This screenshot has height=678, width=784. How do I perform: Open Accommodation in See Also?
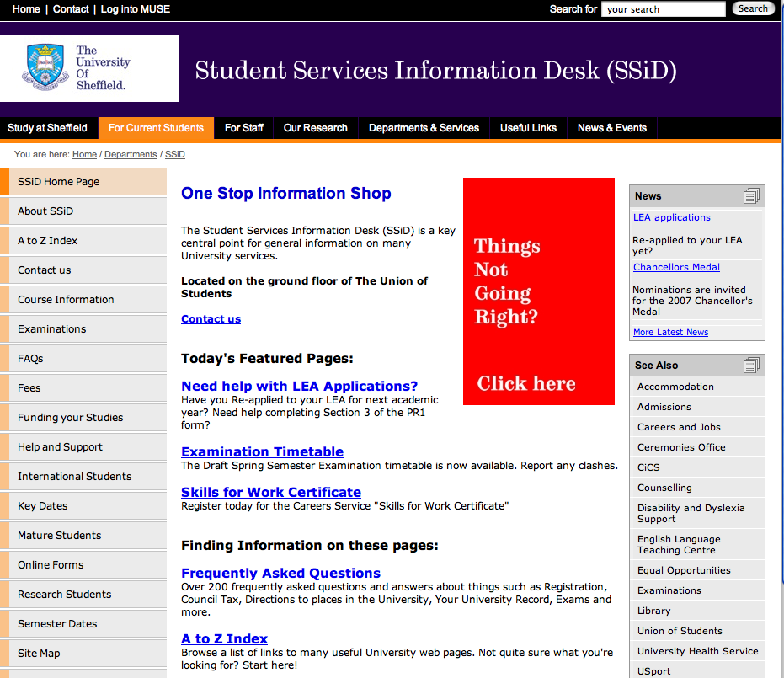pyautogui.click(x=697, y=387)
